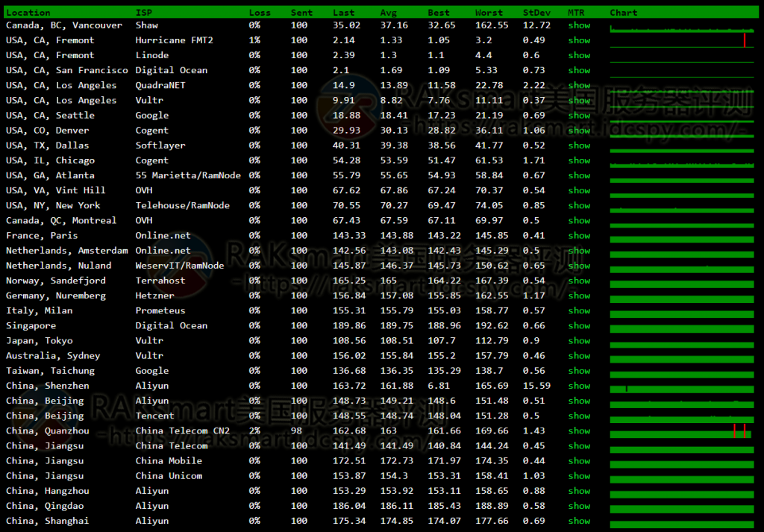Click the Hetzner ISP name
The width and height of the screenshot is (764, 532).
point(155,295)
